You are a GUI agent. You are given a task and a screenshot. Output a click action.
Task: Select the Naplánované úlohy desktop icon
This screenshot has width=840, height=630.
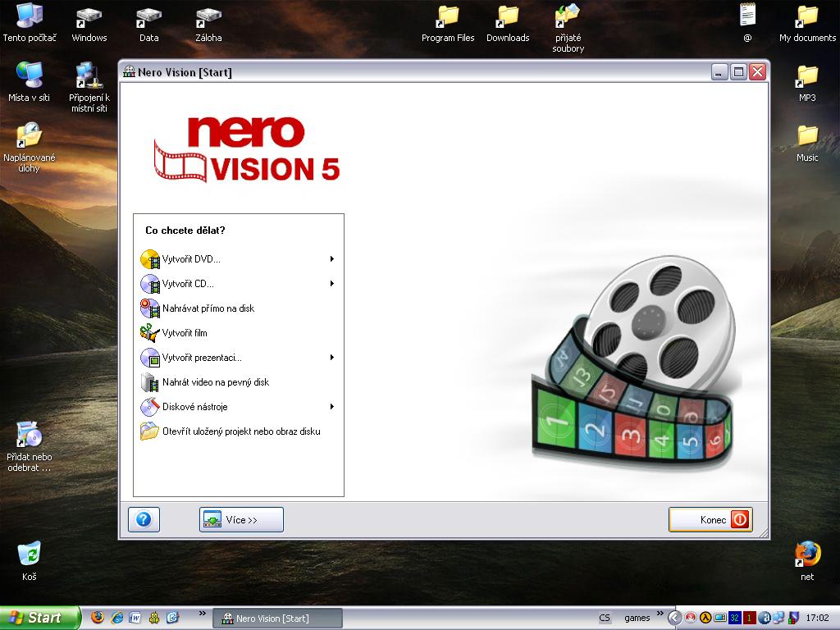coord(29,148)
